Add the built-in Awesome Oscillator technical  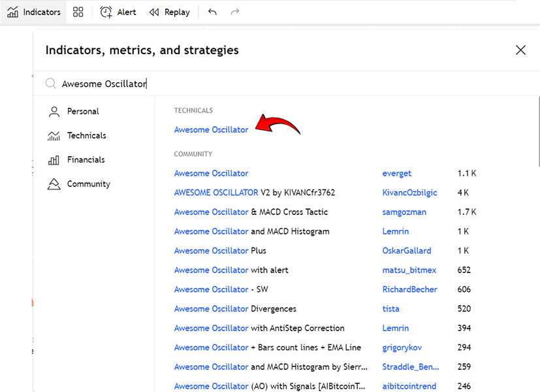point(211,130)
